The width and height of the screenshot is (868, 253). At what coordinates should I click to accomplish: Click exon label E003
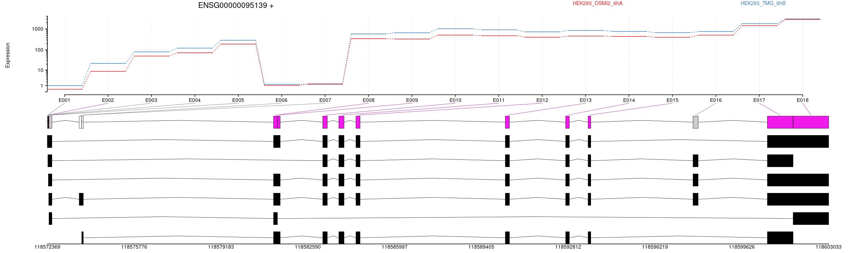[x=151, y=100]
